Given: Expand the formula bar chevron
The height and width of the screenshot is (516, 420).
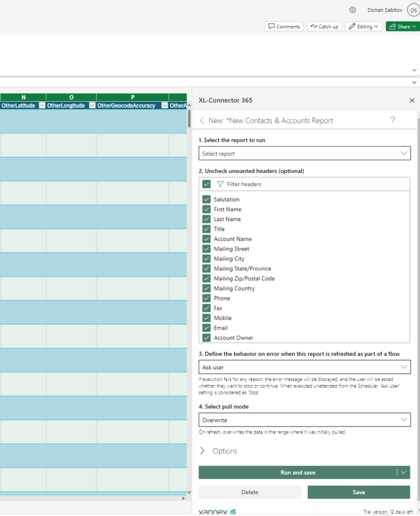Looking at the screenshot, I should 414,82.
